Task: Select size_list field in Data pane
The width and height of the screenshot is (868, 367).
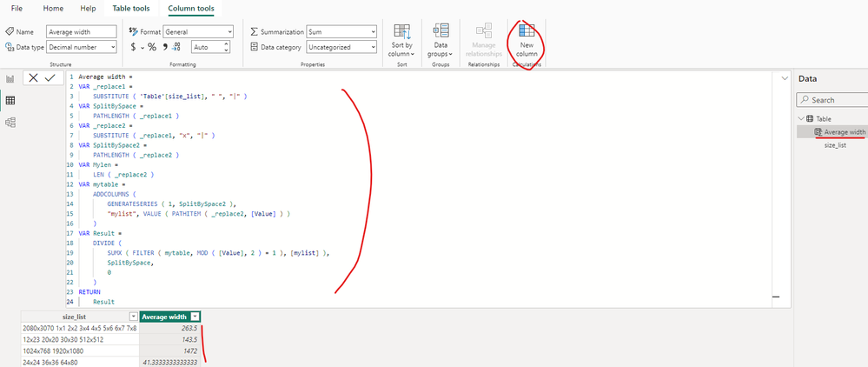Action: (x=835, y=146)
